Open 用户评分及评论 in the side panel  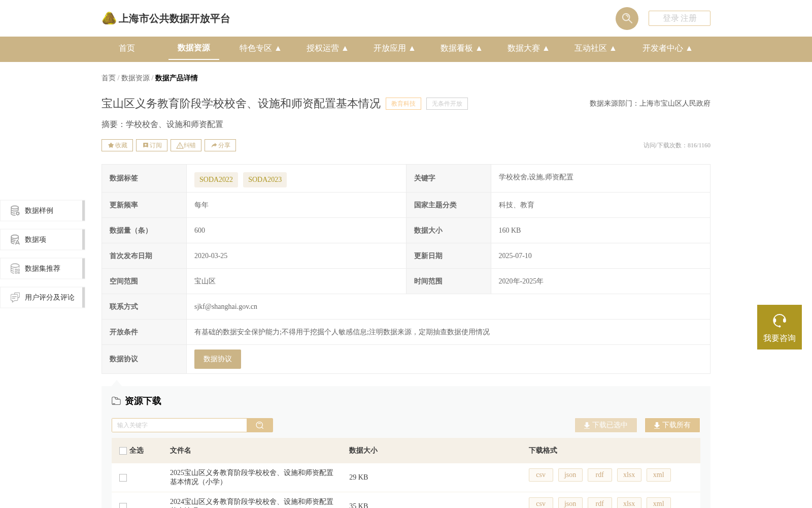coord(42,298)
